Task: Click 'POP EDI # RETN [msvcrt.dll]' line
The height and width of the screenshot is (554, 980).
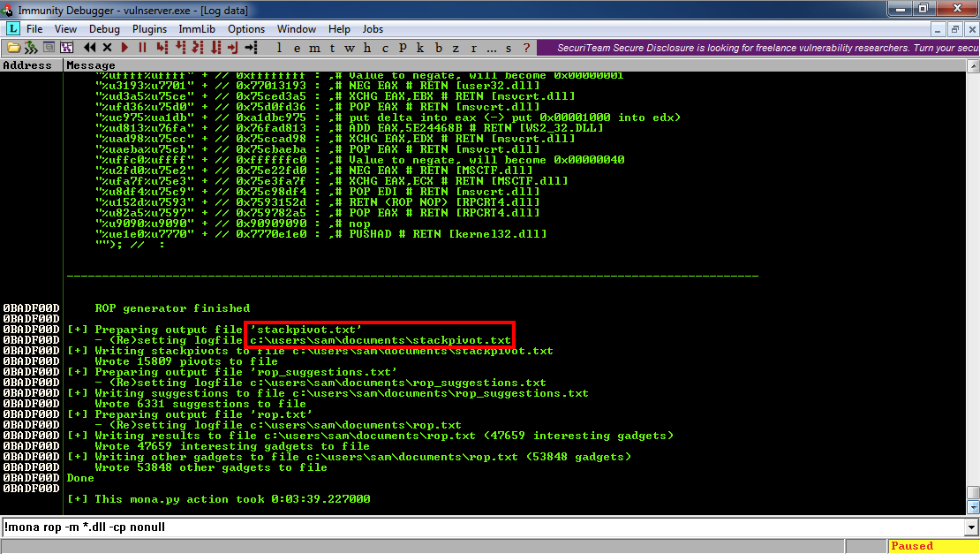Action: coord(444,192)
